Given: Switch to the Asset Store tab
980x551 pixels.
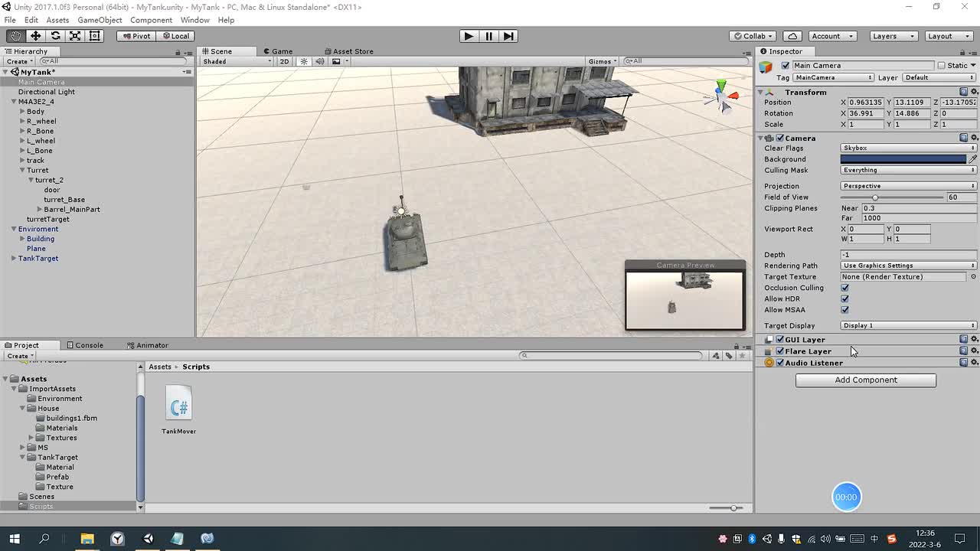Looking at the screenshot, I should 348,51.
